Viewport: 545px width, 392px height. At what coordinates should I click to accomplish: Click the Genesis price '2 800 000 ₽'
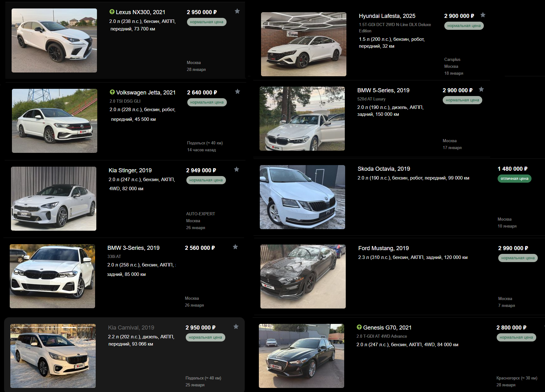[x=511, y=328]
